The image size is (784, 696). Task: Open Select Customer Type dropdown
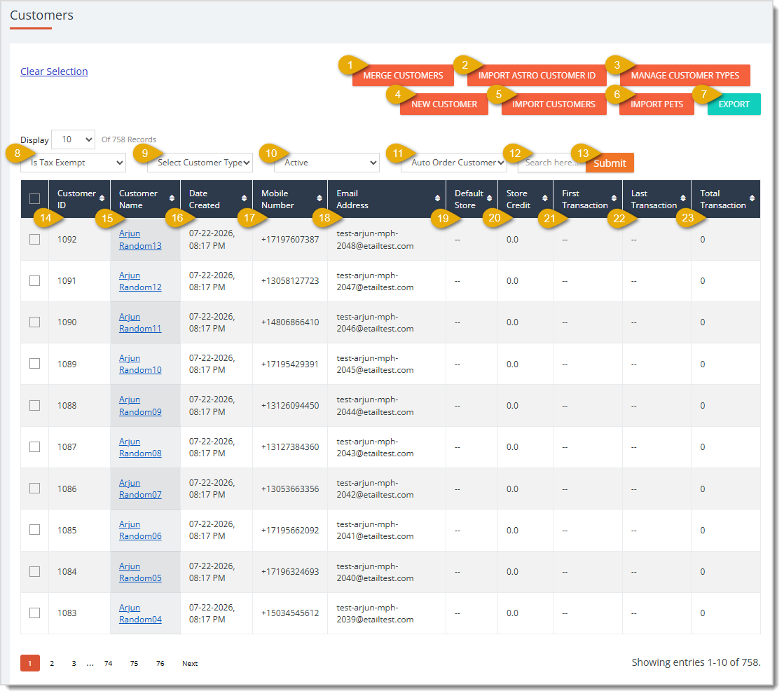coord(200,163)
